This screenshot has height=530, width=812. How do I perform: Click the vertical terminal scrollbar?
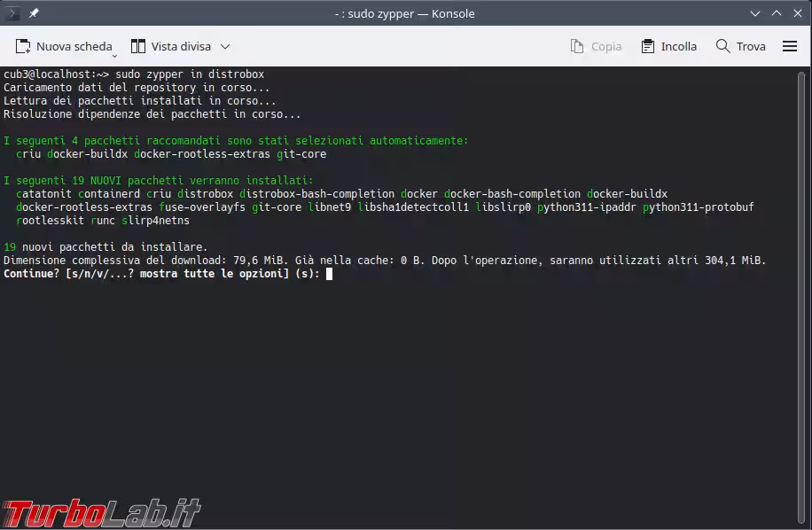[x=801, y=298]
